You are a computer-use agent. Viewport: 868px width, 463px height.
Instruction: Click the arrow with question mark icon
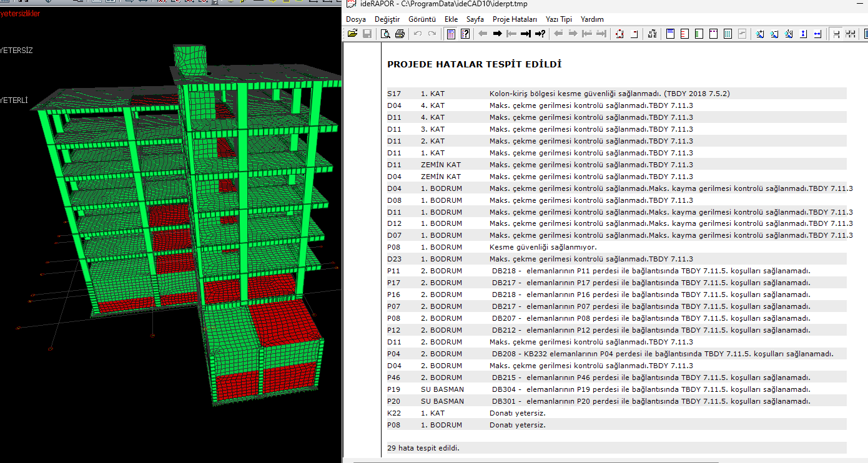tap(540, 34)
